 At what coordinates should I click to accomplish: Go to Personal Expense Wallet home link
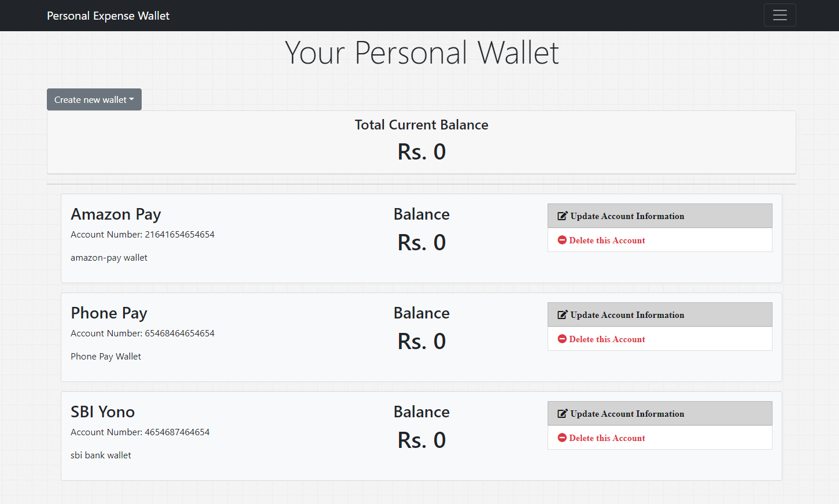pos(108,16)
